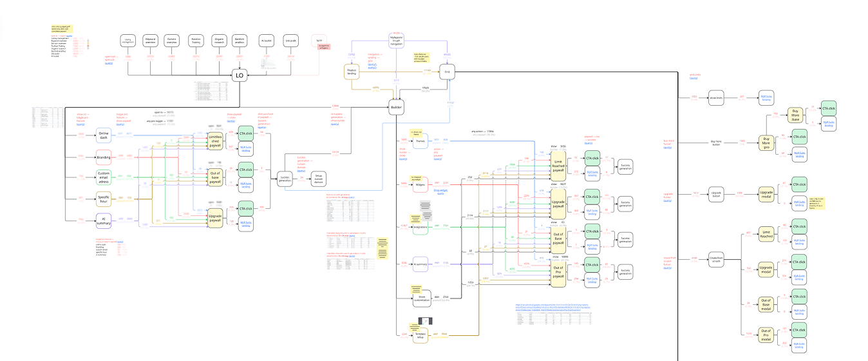This screenshot has width=868, height=361.
Task: Select the table screenshot below LO
Action: [212, 92]
